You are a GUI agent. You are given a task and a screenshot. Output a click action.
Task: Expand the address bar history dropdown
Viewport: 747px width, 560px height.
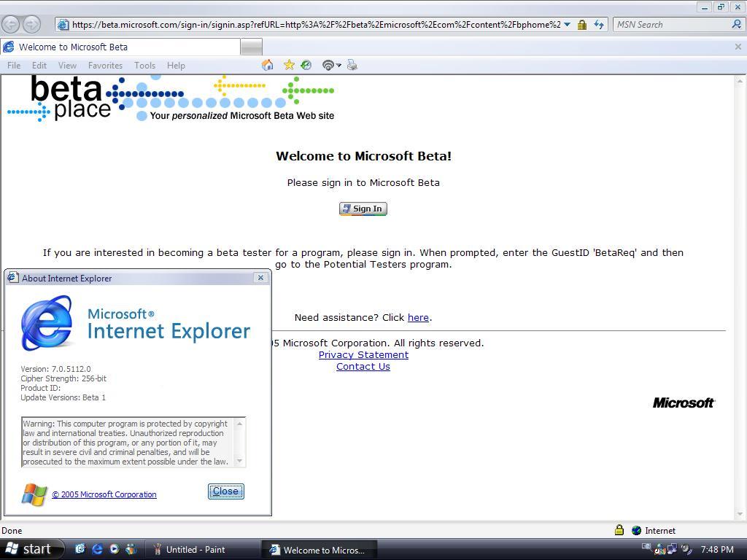pos(567,25)
